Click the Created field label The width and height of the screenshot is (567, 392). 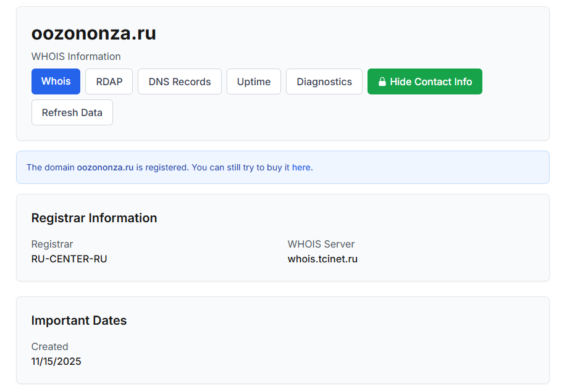point(49,346)
